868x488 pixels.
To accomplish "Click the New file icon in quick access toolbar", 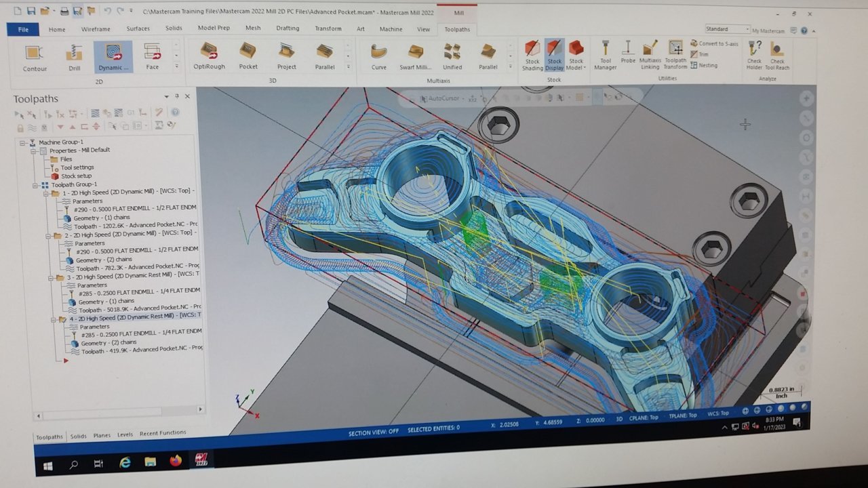I will pos(16,11).
